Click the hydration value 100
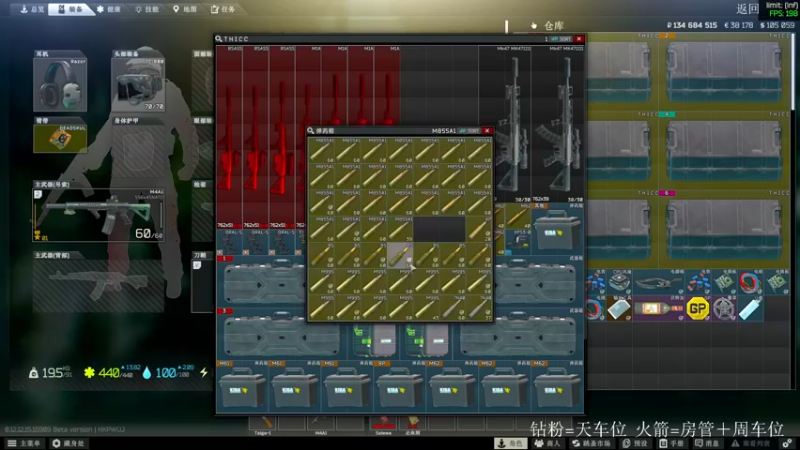The width and height of the screenshot is (800, 450). coord(166,373)
